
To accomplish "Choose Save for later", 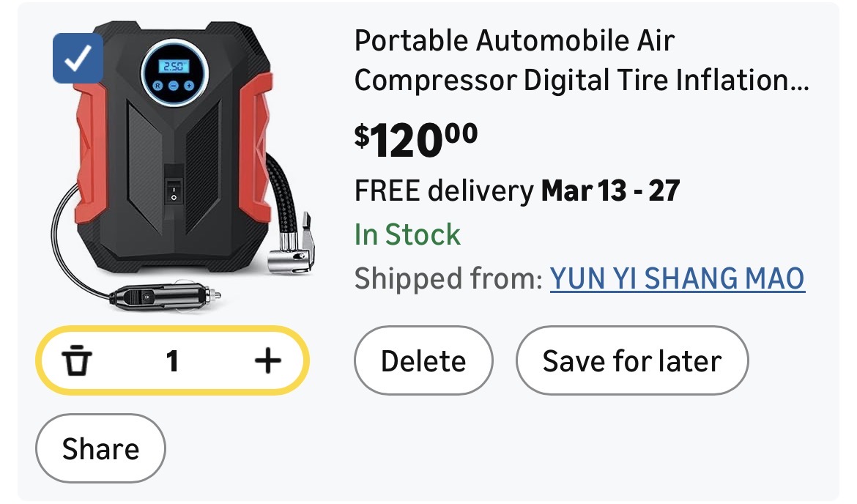I will click(x=631, y=361).
